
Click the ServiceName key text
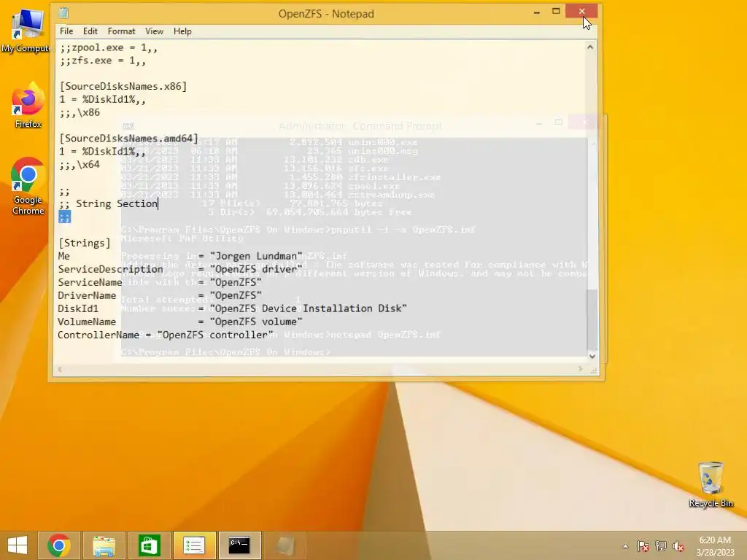[x=90, y=282]
